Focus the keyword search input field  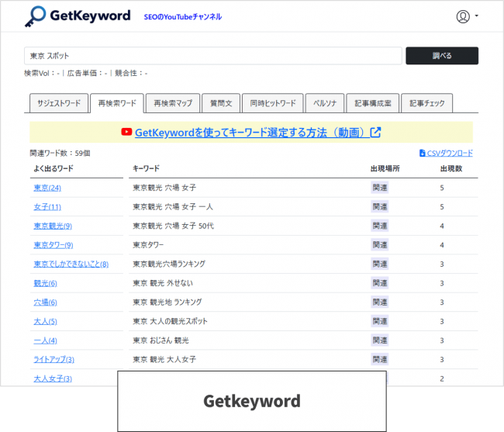(x=212, y=56)
